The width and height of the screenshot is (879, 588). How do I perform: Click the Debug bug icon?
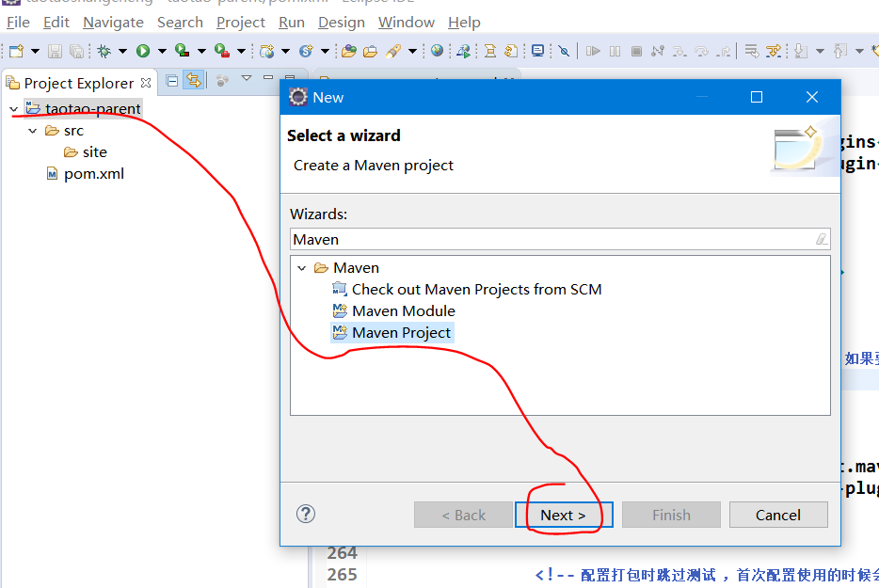pos(104,51)
